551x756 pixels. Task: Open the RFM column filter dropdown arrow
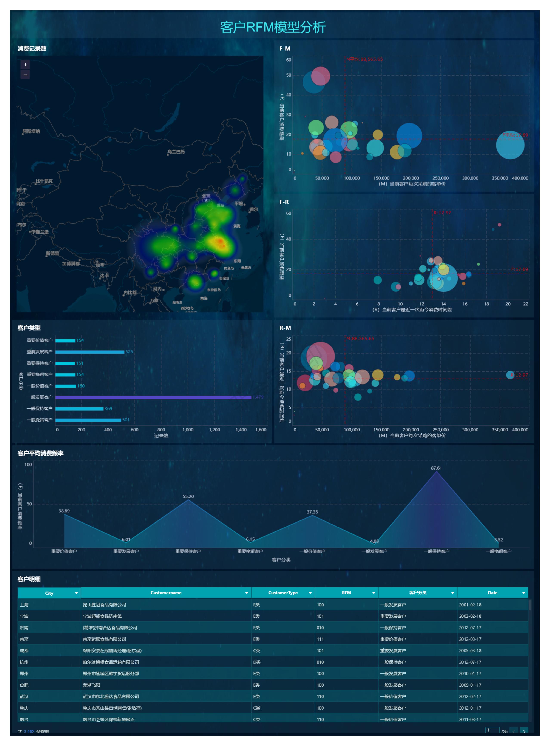click(374, 593)
